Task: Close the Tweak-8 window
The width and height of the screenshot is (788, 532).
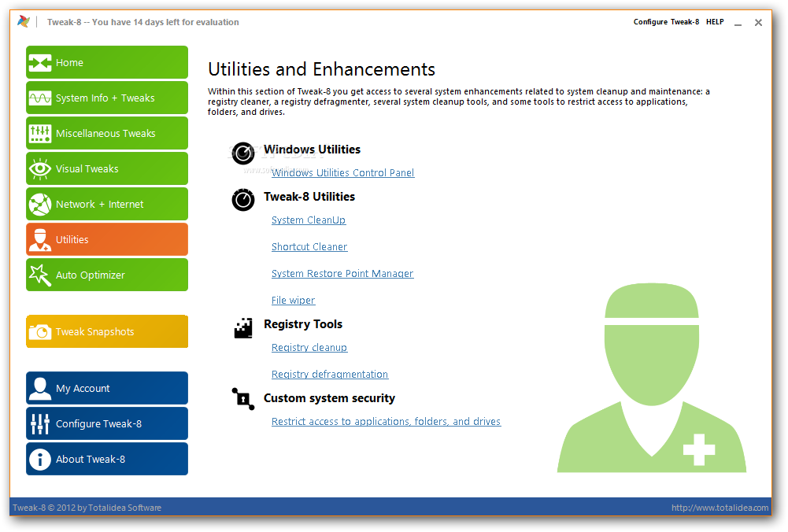Action: 758,23
